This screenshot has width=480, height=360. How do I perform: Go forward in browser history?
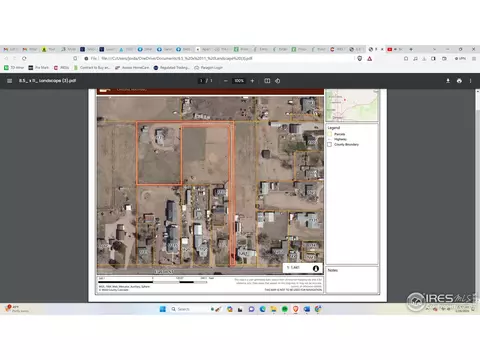tap(15, 58)
